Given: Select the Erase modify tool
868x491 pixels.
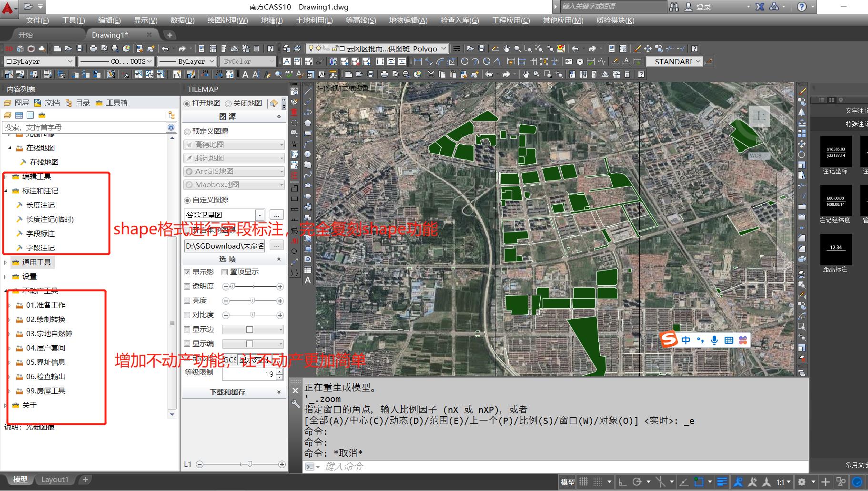Looking at the screenshot, I should (x=802, y=91).
